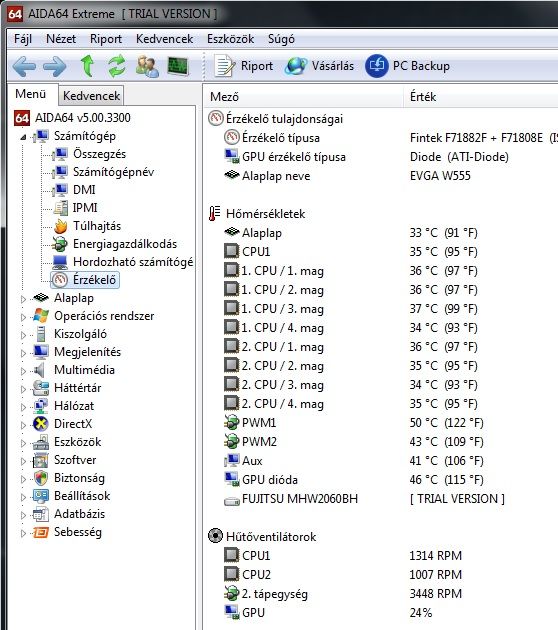Click the fan icon beside Hűtőventilátorok
The height and width of the screenshot is (630, 558).
[215, 536]
